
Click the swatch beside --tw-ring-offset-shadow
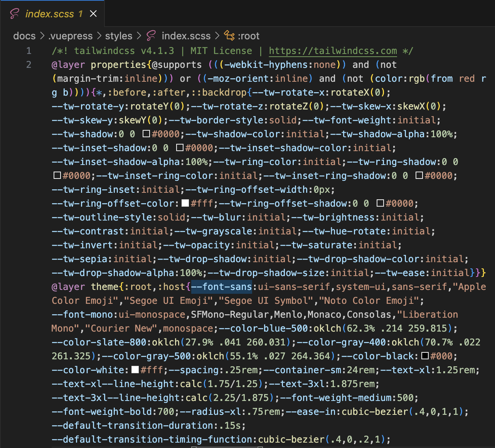click(381, 203)
